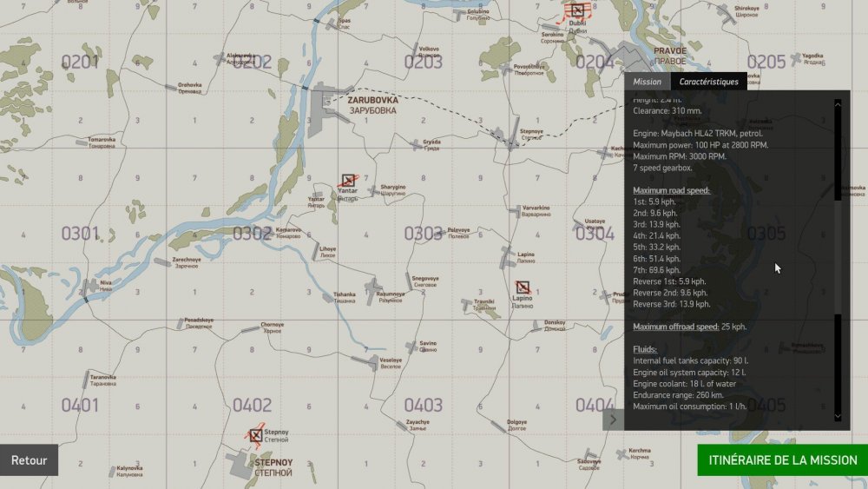Click grid label 0303 on the map
Screen dimensions: 868x489
(x=423, y=233)
